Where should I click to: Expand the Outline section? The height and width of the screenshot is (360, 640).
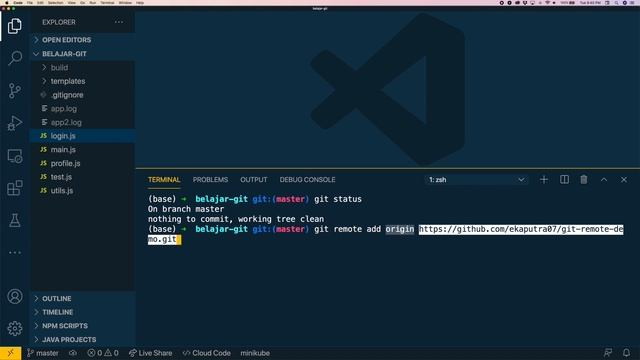click(83, 298)
